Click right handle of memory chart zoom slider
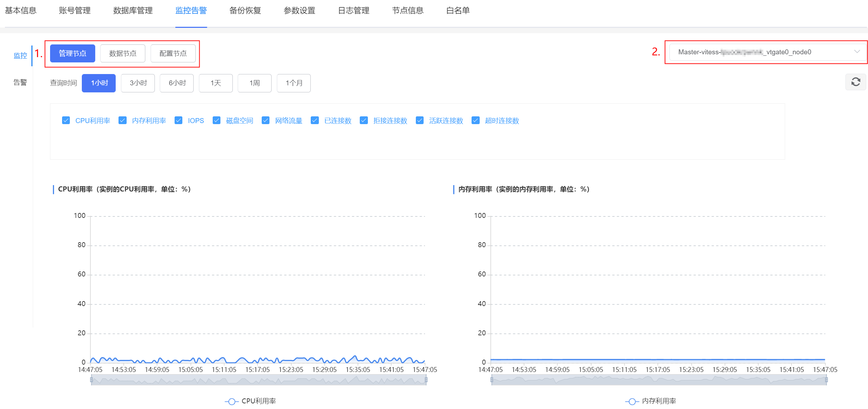The width and height of the screenshot is (868, 409). pyautogui.click(x=826, y=380)
